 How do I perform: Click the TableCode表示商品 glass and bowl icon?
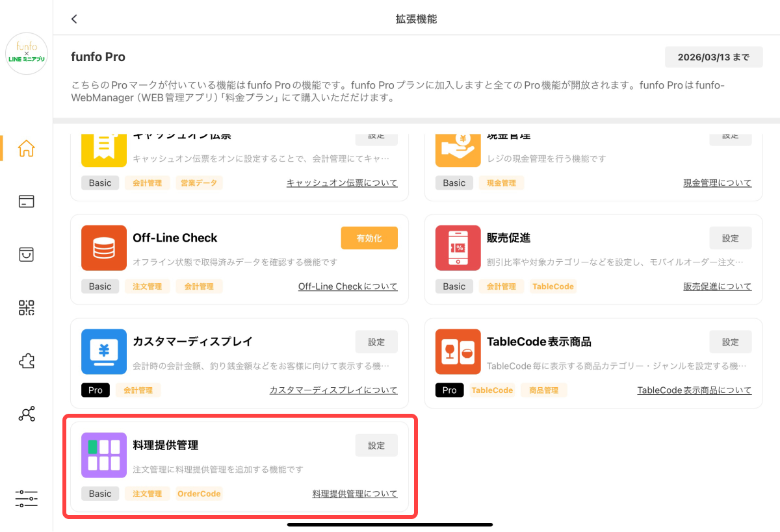[458, 352]
